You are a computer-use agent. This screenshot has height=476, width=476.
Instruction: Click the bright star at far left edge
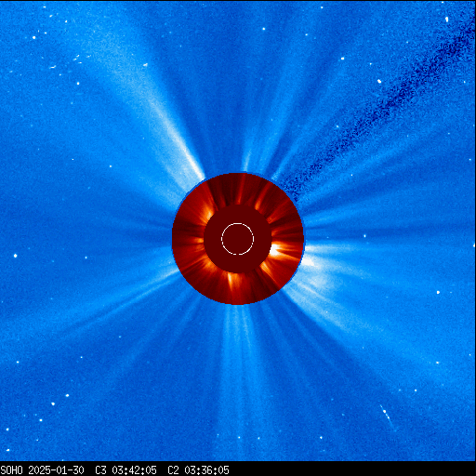15,256
